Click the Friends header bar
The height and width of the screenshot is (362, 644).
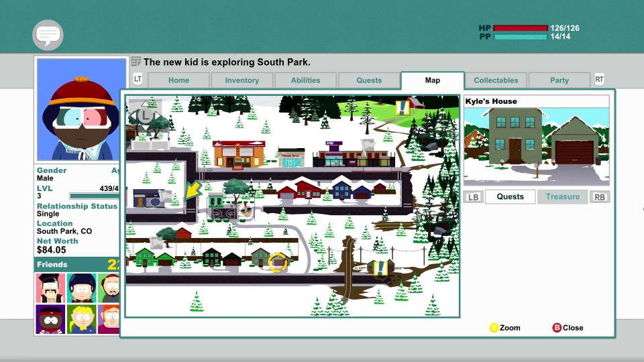point(76,264)
